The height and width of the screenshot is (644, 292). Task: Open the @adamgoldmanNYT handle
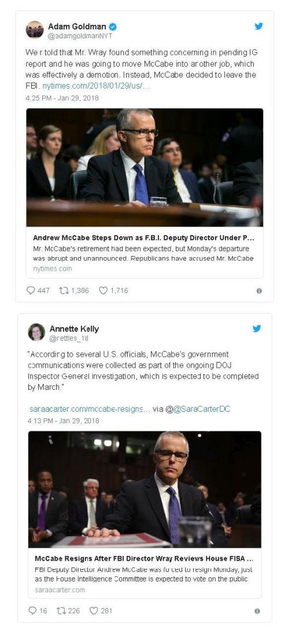(80, 36)
